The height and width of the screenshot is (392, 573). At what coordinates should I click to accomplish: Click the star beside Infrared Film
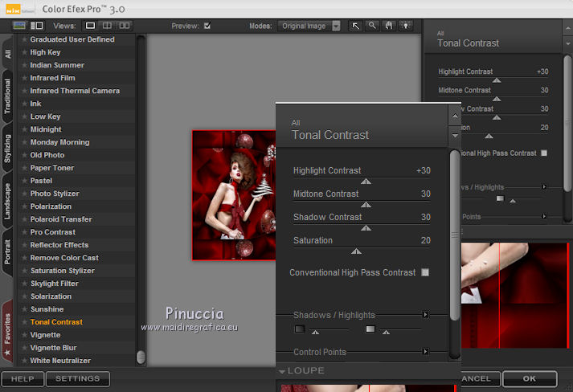point(24,78)
